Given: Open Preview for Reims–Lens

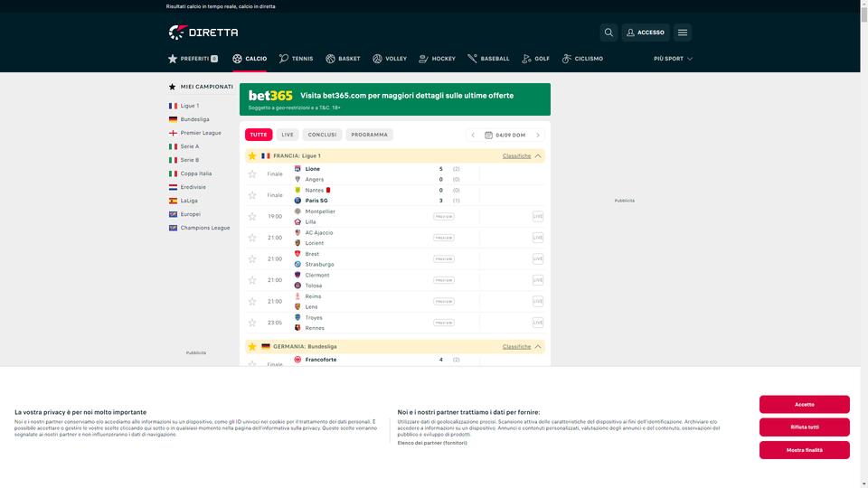Looking at the screenshot, I should tap(444, 302).
